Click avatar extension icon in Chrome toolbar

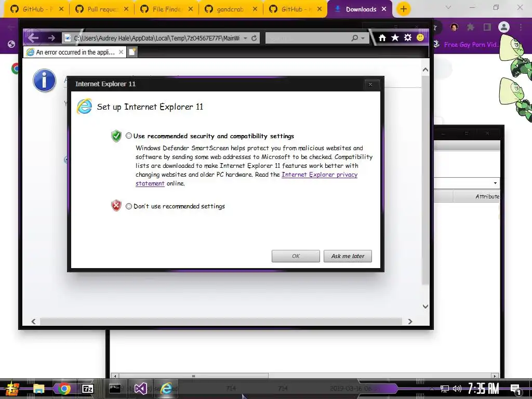(454, 27)
